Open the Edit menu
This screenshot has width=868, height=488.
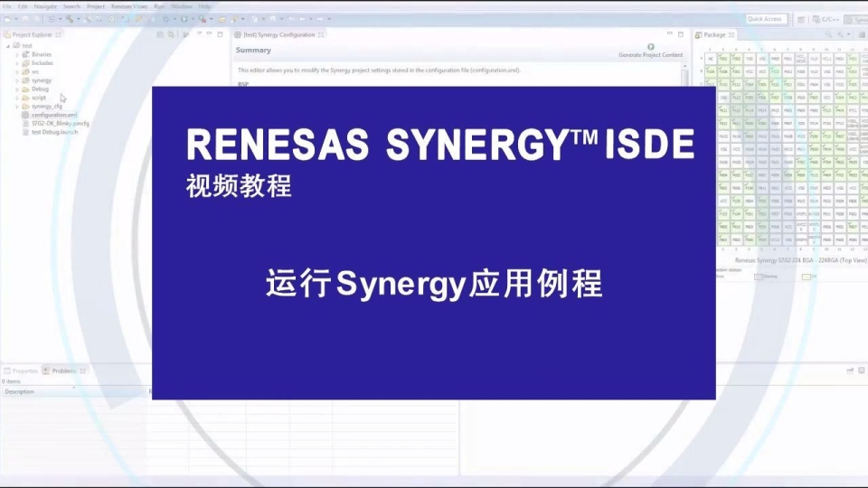(23, 6)
